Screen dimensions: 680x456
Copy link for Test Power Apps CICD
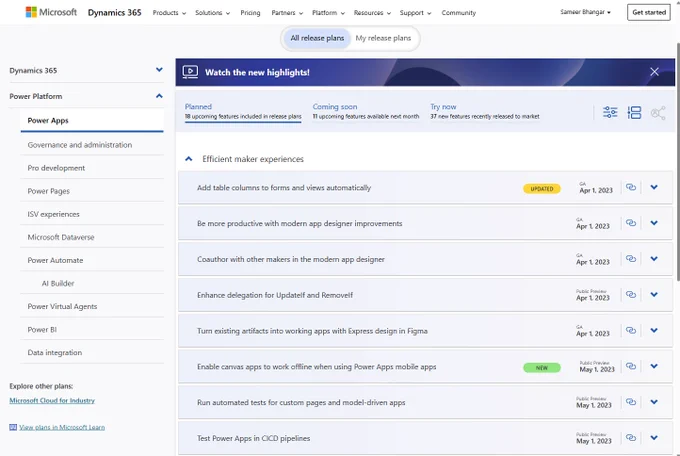[x=631, y=437]
